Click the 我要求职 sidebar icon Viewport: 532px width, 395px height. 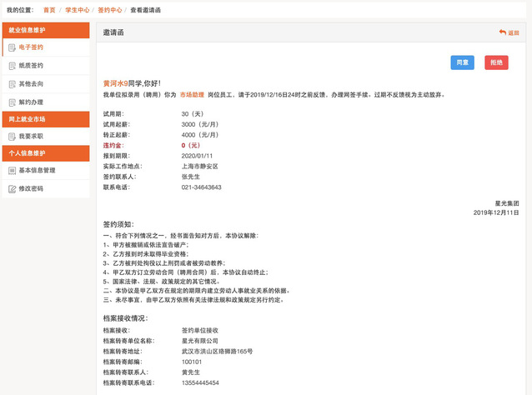[x=12, y=136]
